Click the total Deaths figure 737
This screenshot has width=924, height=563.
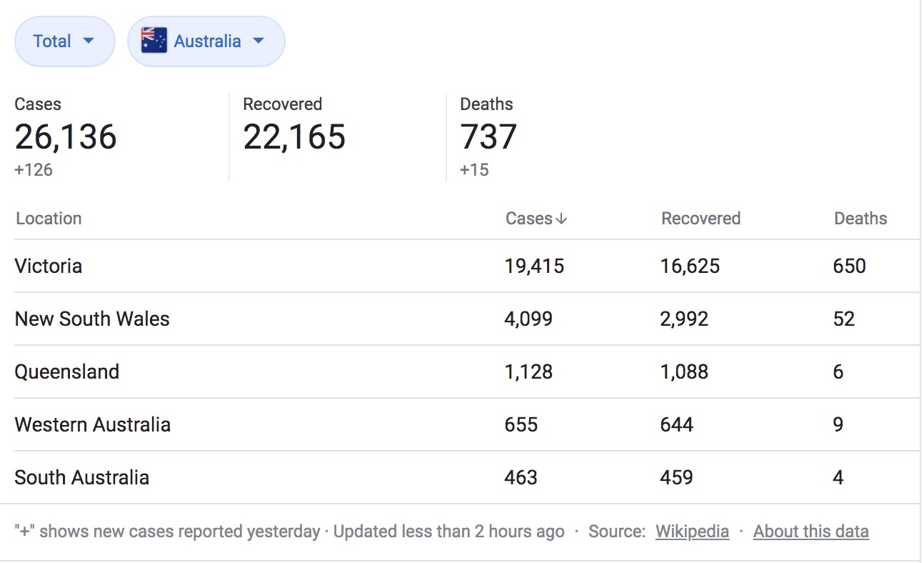[x=488, y=136]
